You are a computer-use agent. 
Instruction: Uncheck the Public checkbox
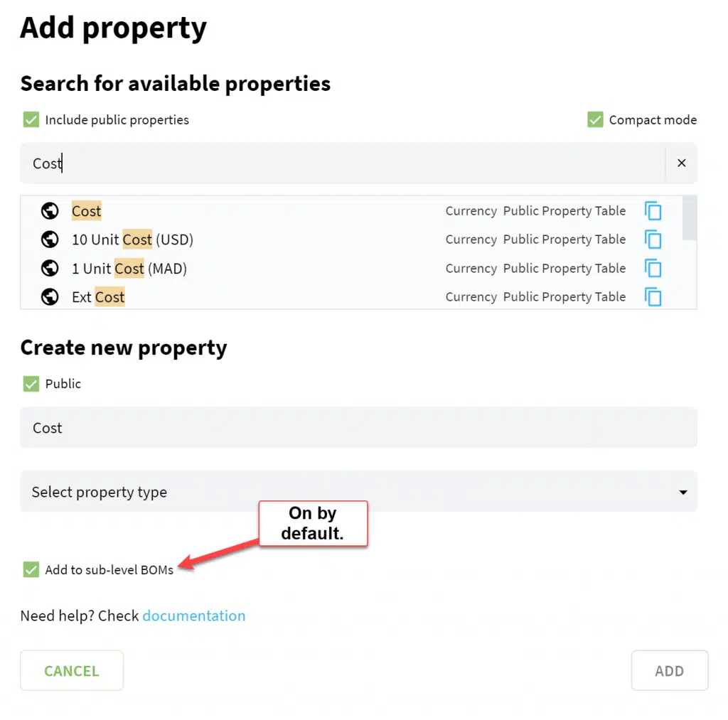pyautogui.click(x=31, y=384)
